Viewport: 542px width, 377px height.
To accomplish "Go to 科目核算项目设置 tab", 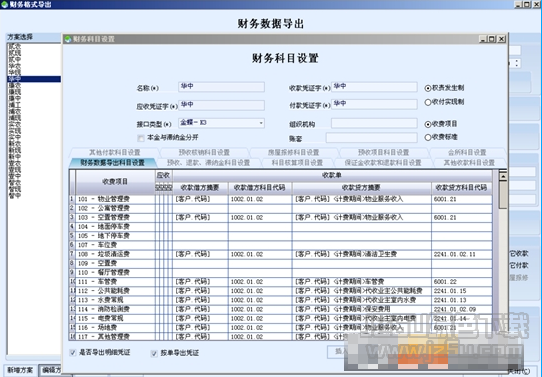I will point(297,163).
